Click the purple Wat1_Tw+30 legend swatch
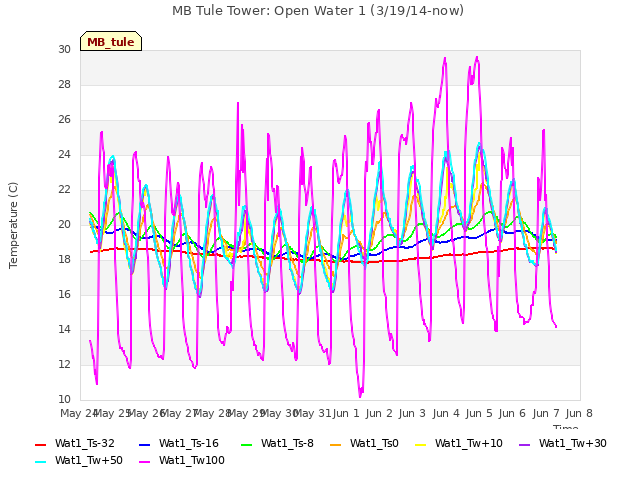The height and width of the screenshot is (480, 640). 524,445
